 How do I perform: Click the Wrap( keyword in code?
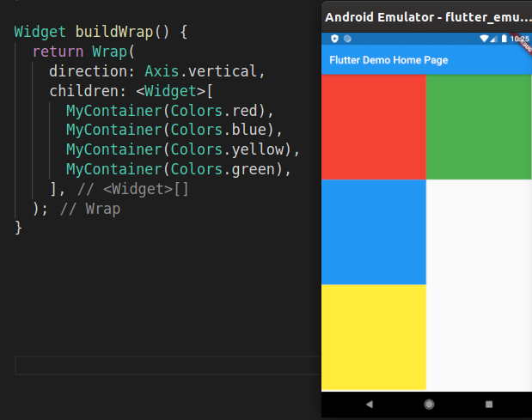[113, 52]
